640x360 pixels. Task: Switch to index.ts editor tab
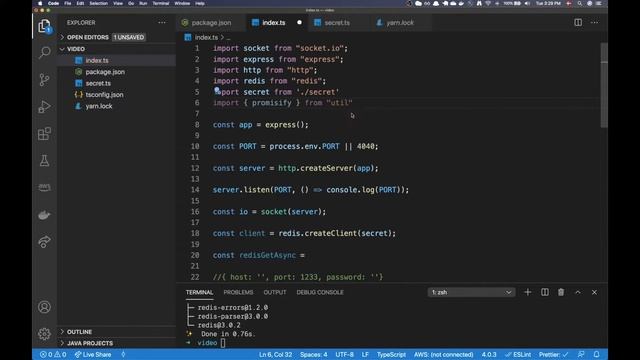pyautogui.click(x=273, y=23)
